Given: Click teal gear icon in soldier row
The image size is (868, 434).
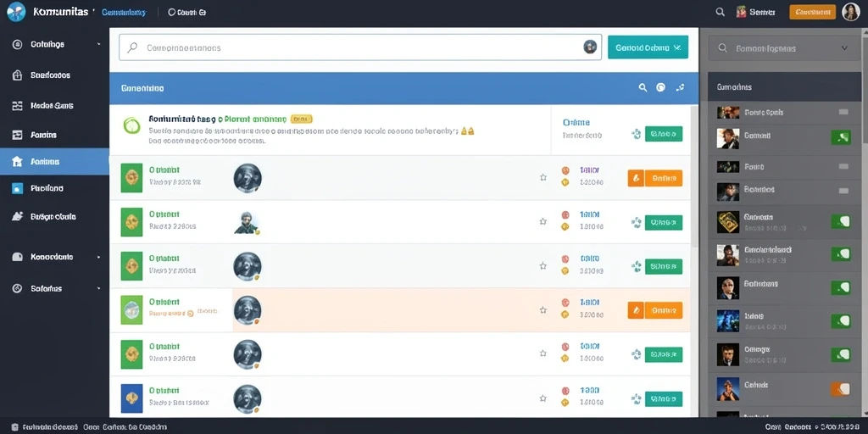Looking at the screenshot, I should tap(636, 223).
